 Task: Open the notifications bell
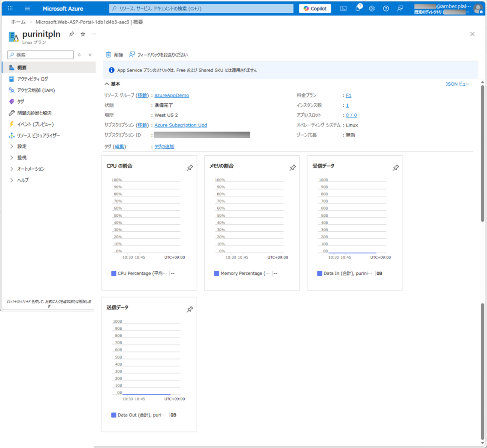(358, 9)
